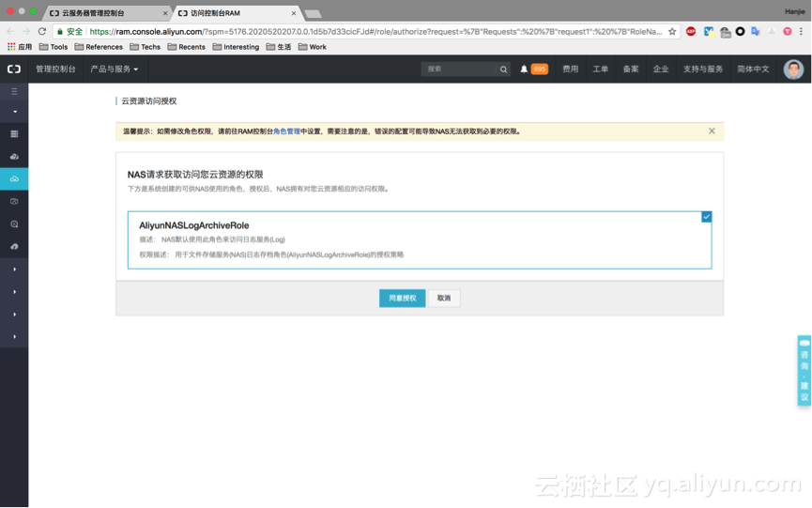This screenshot has width=812, height=508.
Task: Click the black circle extension icon
Action: click(x=740, y=32)
